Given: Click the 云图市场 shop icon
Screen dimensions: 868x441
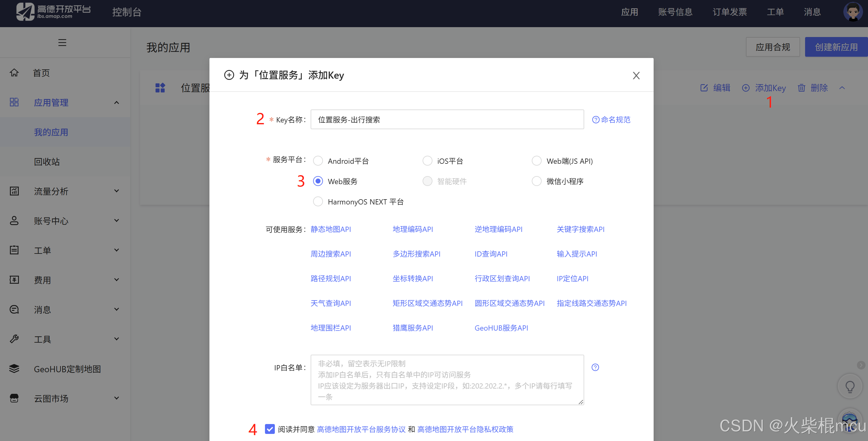Looking at the screenshot, I should coord(14,398).
